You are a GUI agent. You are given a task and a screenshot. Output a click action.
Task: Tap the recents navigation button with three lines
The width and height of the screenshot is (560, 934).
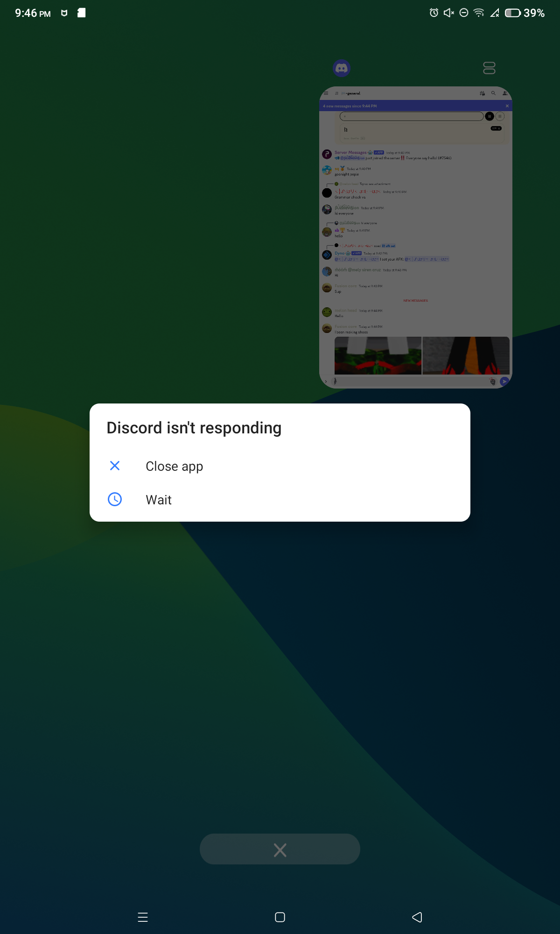(x=143, y=917)
